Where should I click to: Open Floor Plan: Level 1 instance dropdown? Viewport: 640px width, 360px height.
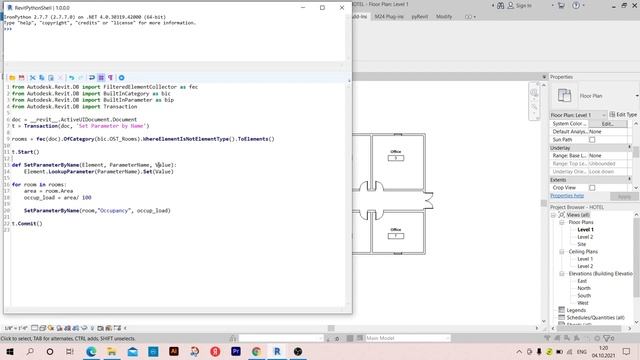(578, 115)
